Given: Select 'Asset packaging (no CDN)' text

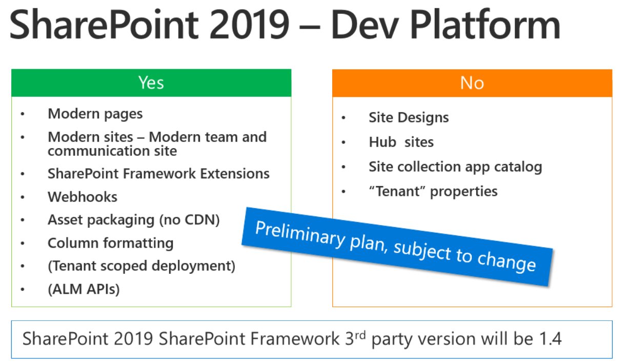Looking at the screenshot, I should [x=134, y=220].
